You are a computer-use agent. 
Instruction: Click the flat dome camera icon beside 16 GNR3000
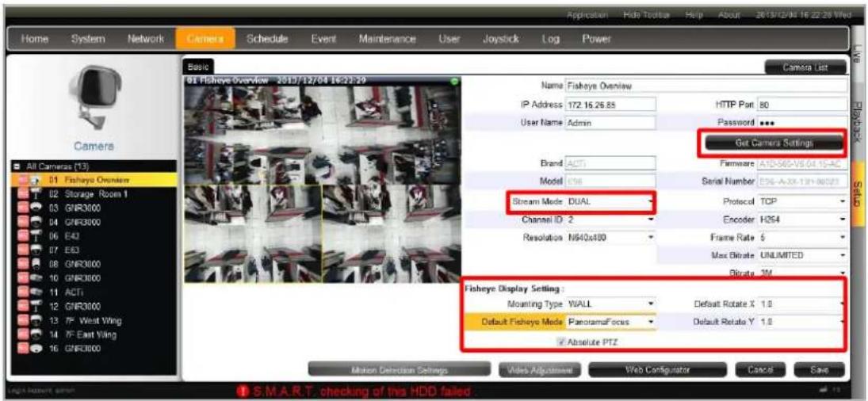pyautogui.click(x=35, y=349)
